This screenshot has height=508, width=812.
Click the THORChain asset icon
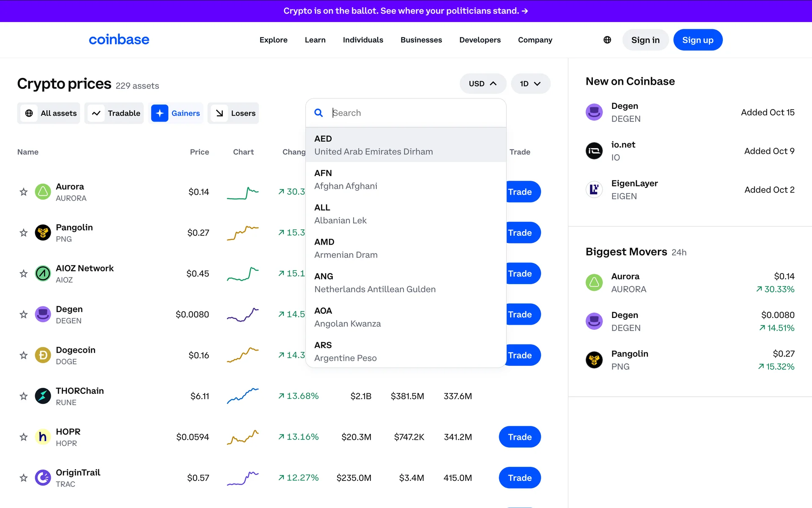(x=43, y=396)
